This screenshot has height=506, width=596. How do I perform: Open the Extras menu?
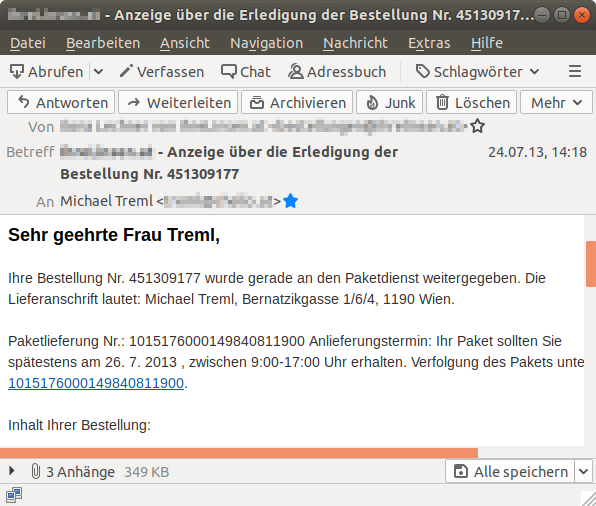click(x=429, y=43)
